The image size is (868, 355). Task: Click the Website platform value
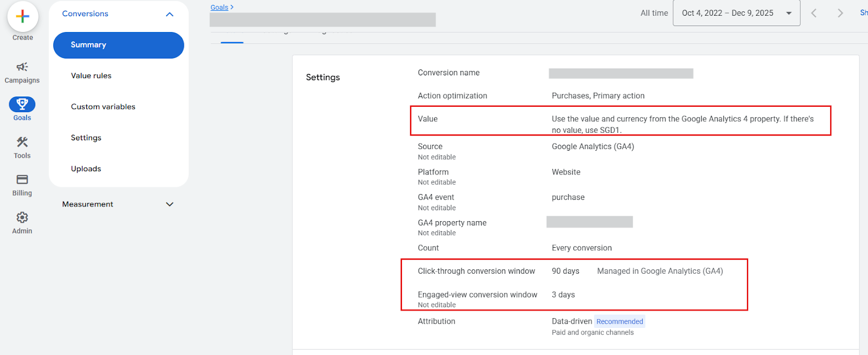point(566,172)
